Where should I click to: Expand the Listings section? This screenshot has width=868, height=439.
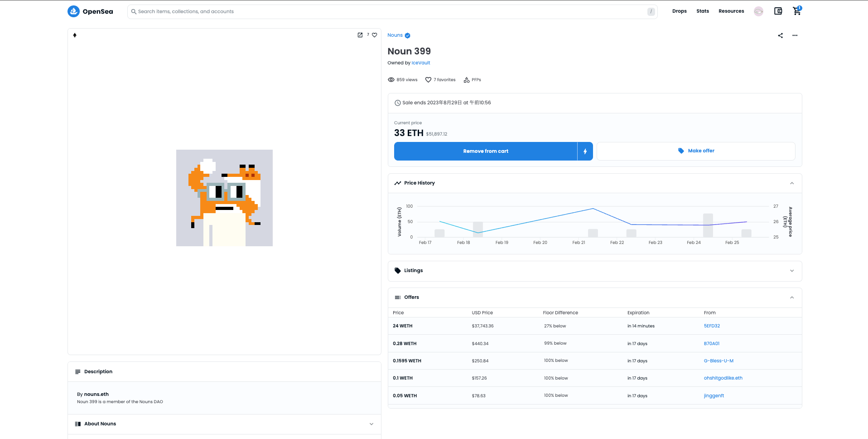click(792, 271)
